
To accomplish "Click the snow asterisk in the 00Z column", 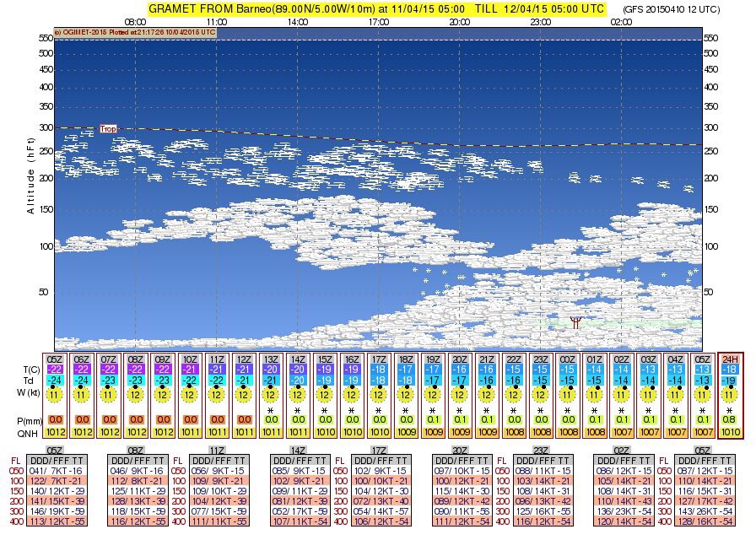I will coord(568,409).
